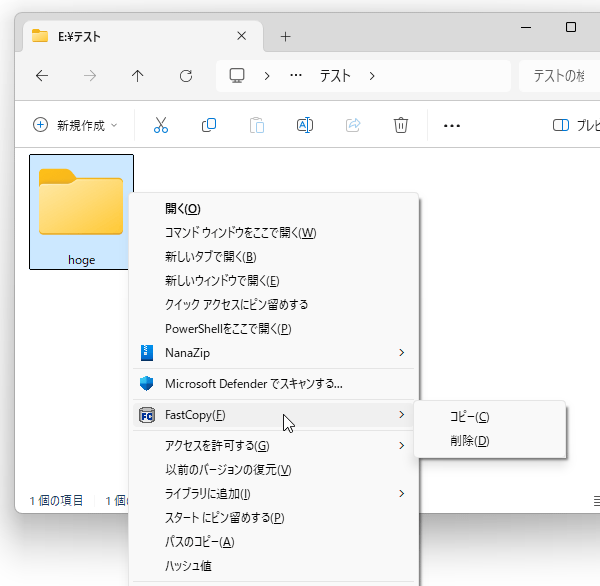Click the Paste clipboard icon
The image size is (600, 586).
tap(257, 125)
